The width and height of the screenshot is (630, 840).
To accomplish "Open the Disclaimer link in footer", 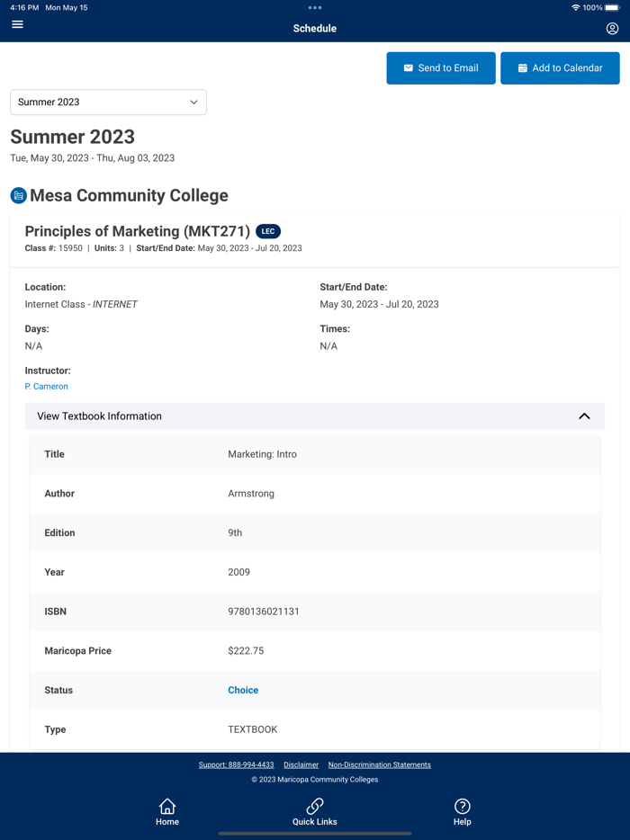I will 301,764.
